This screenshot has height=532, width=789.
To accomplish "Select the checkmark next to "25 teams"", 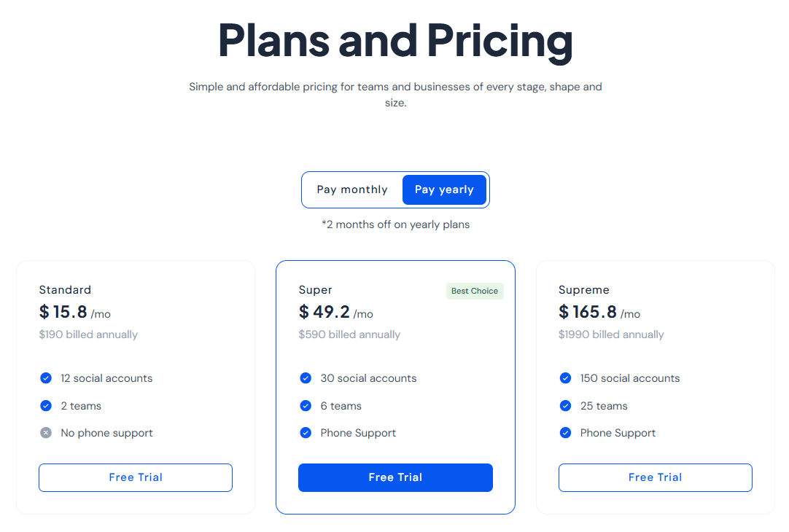I will (x=565, y=406).
